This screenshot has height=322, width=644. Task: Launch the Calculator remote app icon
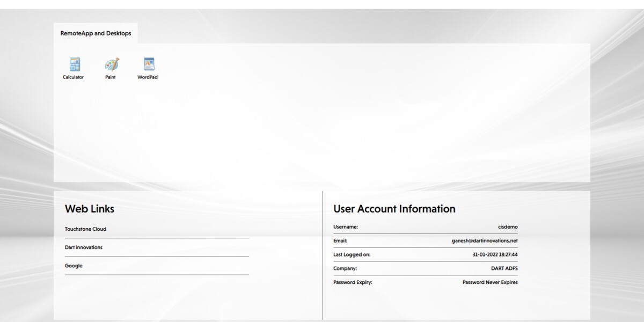click(74, 64)
